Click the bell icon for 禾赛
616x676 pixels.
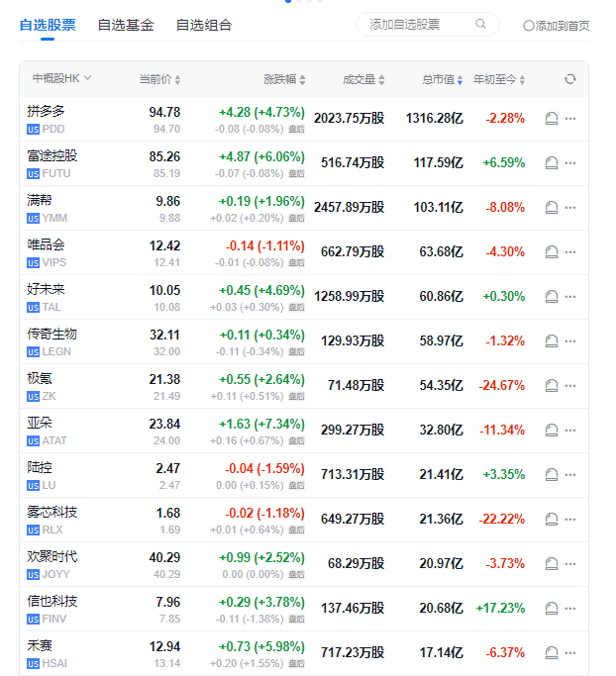(x=552, y=652)
